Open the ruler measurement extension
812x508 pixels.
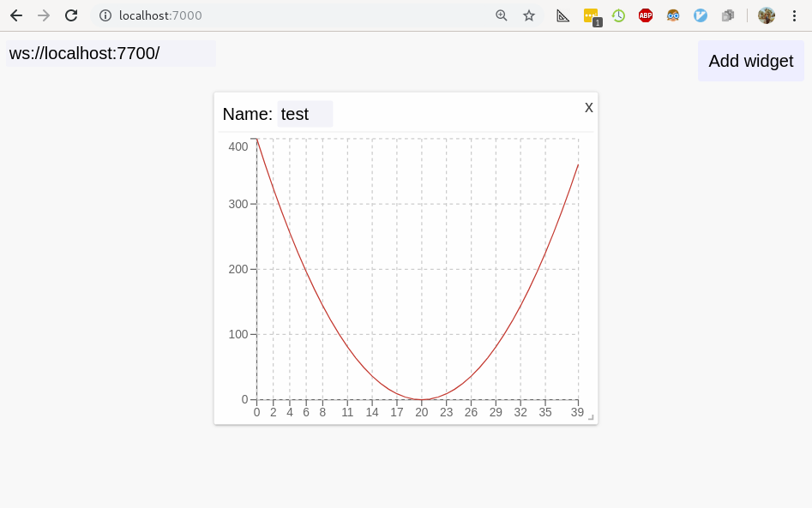click(x=562, y=15)
